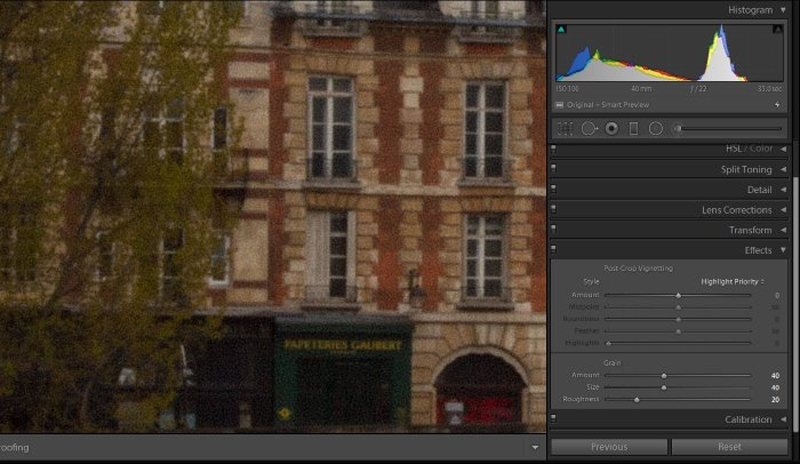Toggle shadow clipping indicator in histogram
This screenshot has height=464, width=800.
pyautogui.click(x=562, y=30)
